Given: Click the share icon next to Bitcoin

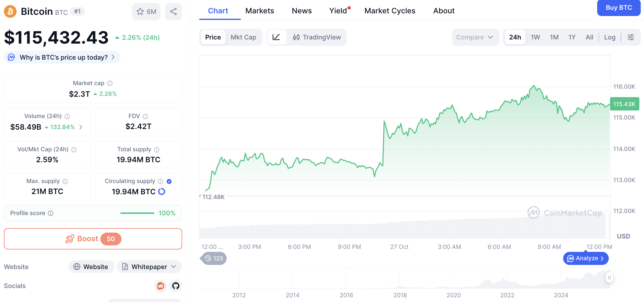Looking at the screenshot, I should pyautogui.click(x=173, y=12).
